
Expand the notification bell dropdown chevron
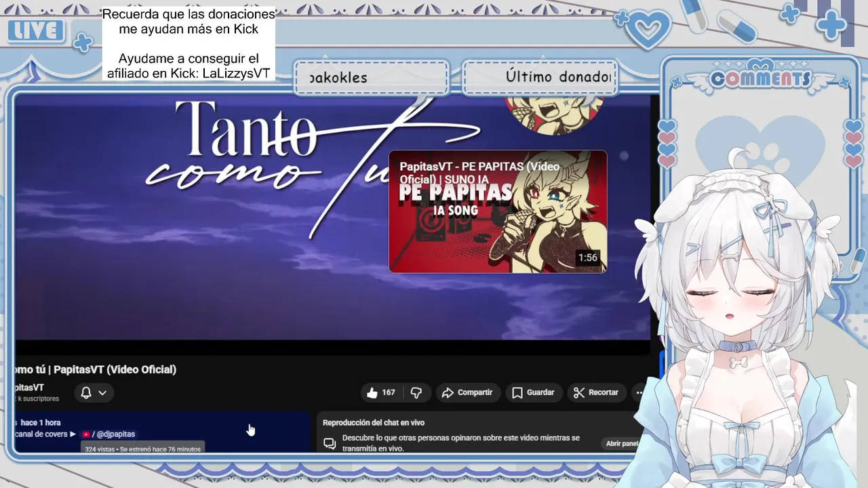102,392
